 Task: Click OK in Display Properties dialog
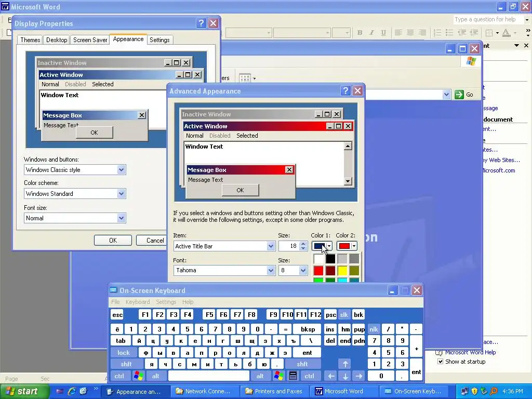113,240
